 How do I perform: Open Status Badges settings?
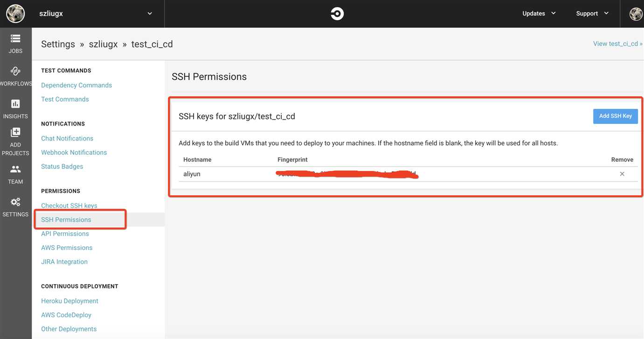pyautogui.click(x=62, y=166)
